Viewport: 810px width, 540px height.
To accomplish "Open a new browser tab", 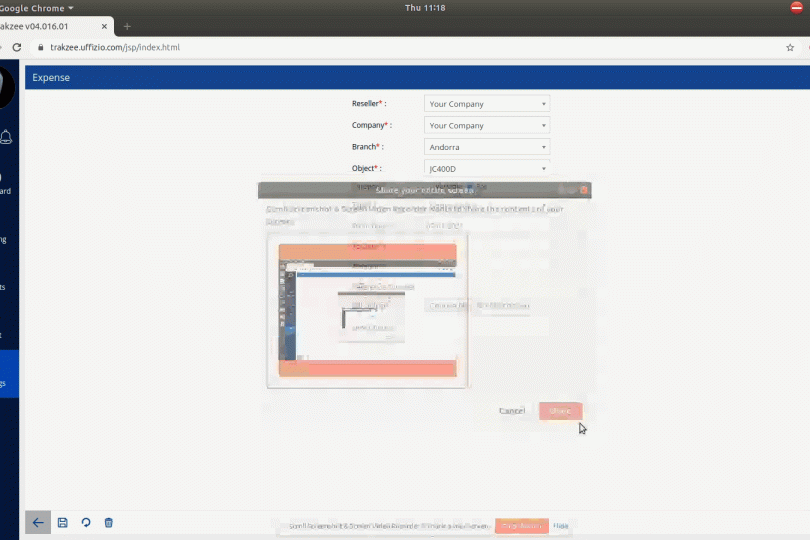I will [127, 26].
